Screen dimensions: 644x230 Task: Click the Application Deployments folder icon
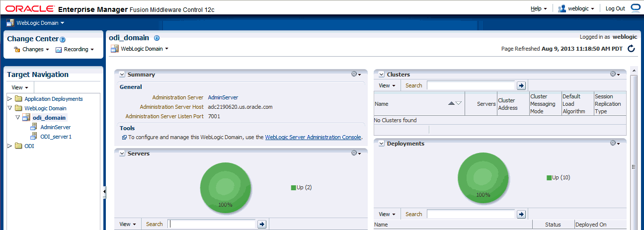tap(18, 99)
